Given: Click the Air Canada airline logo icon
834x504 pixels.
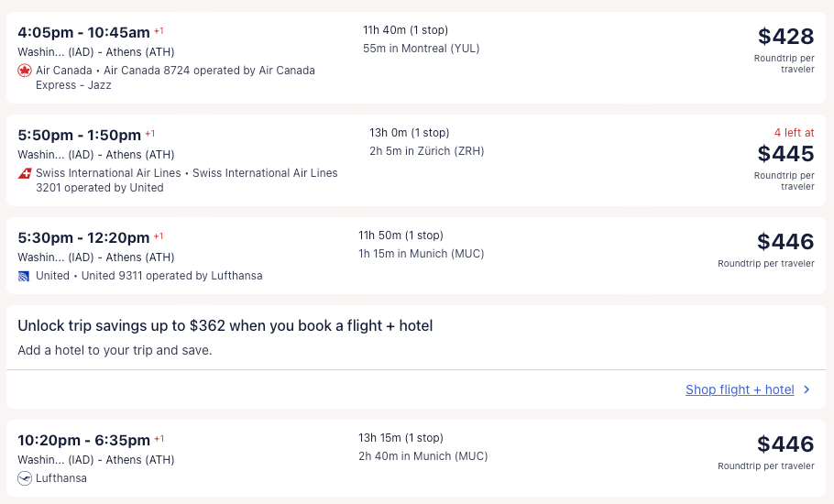Looking at the screenshot, I should pyautogui.click(x=25, y=71).
